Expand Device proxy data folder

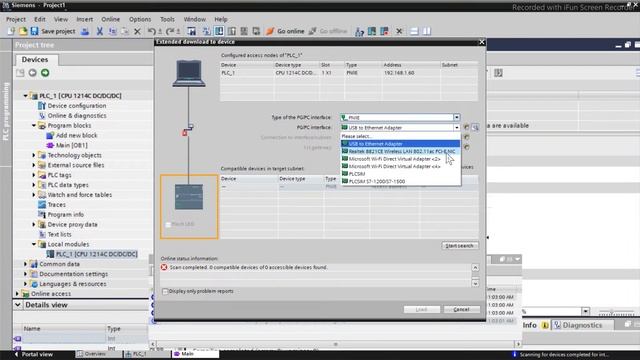click(x=34, y=224)
